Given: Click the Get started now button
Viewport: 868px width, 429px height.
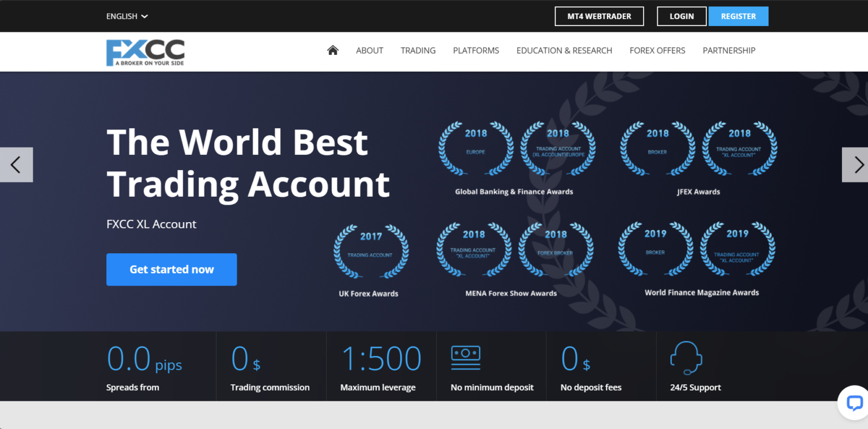Looking at the screenshot, I should [171, 270].
